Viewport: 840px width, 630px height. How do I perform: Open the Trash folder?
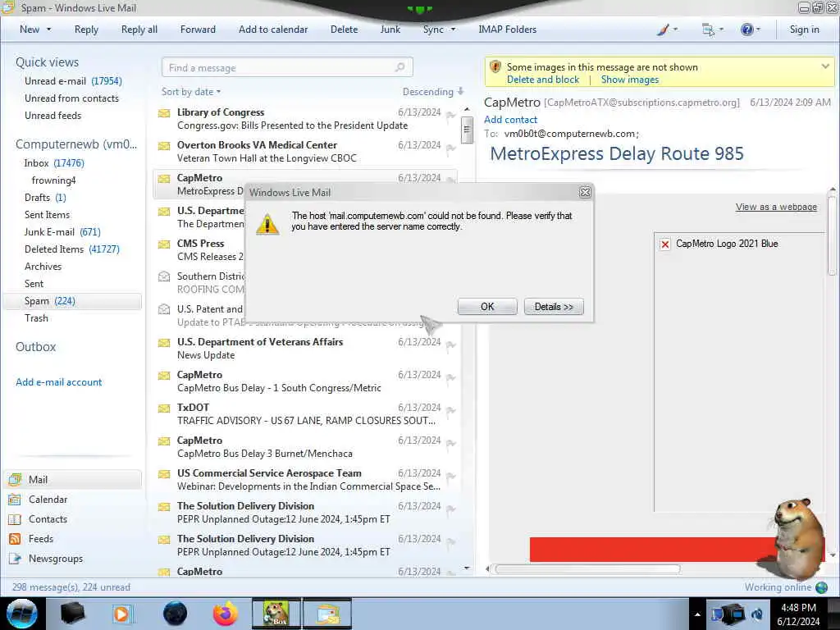pos(36,317)
